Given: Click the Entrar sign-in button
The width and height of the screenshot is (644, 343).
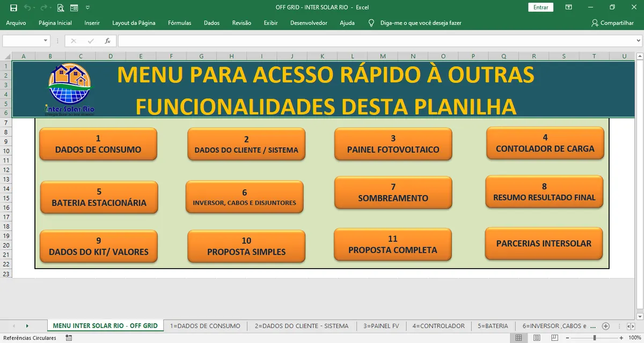Looking at the screenshot, I should click(x=541, y=8).
